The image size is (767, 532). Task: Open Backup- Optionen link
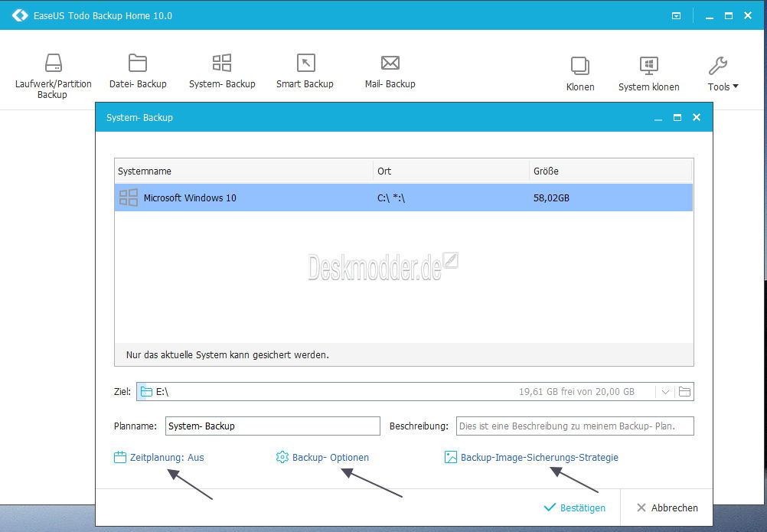(x=331, y=458)
